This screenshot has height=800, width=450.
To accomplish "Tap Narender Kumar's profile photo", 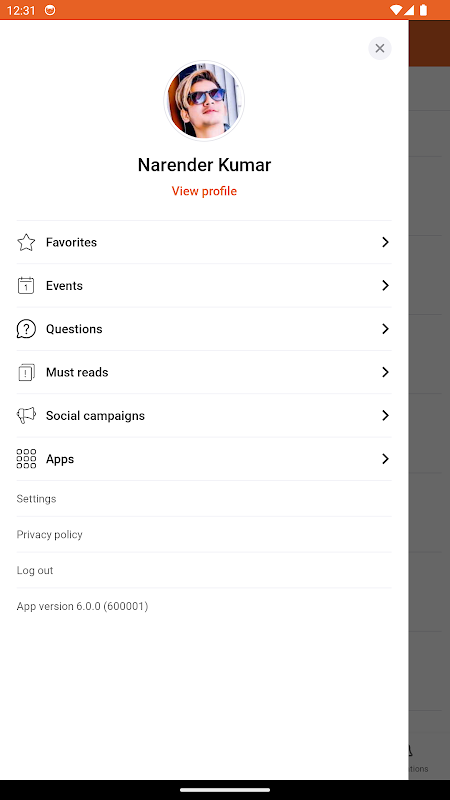I will tap(204, 101).
